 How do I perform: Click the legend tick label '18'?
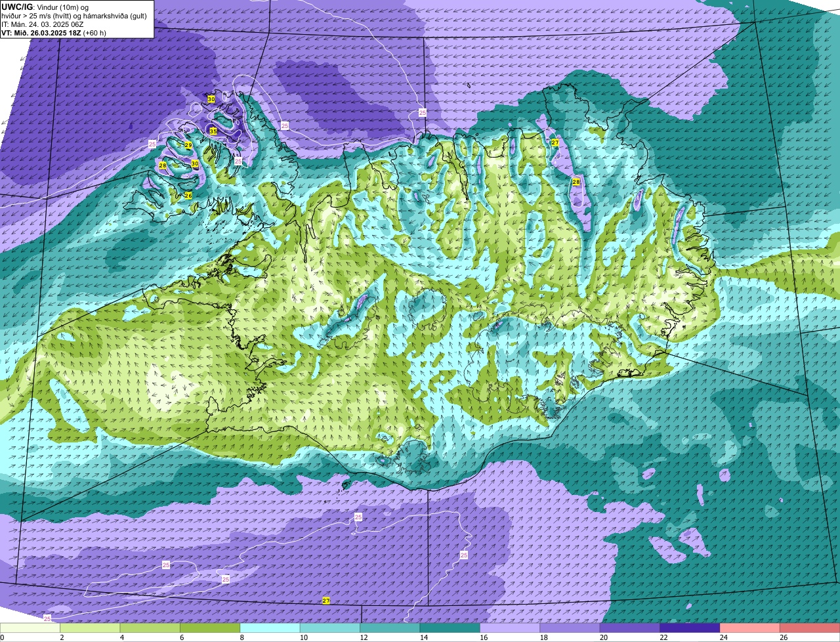point(542,637)
